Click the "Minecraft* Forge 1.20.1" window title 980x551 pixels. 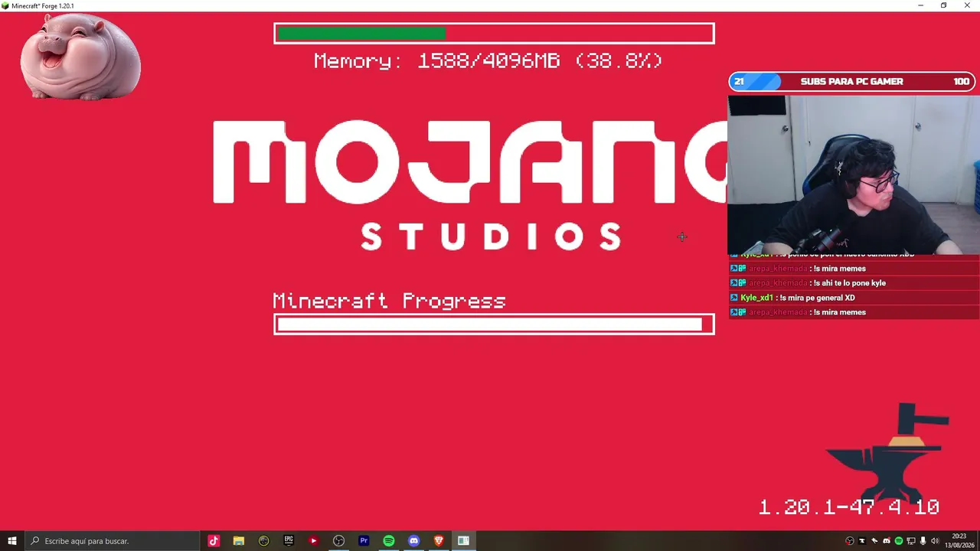tap(43, 5)
